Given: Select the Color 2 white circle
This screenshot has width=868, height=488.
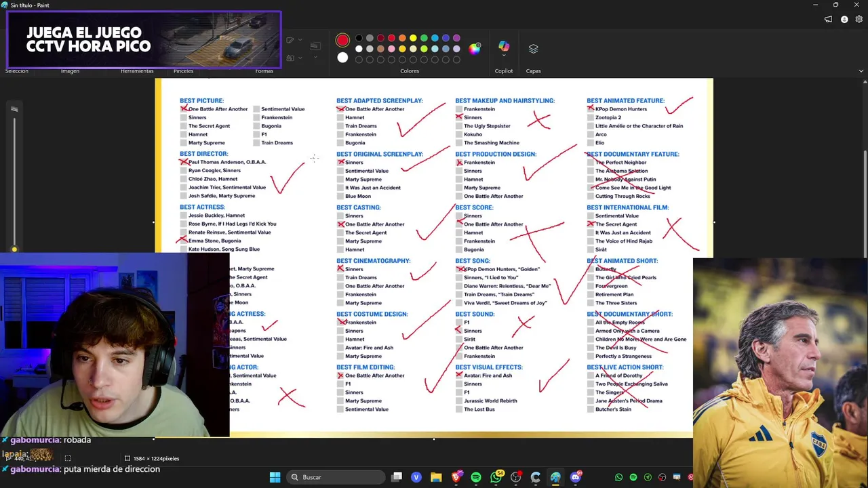Looking at the screenshot, I should click(342, 58).
